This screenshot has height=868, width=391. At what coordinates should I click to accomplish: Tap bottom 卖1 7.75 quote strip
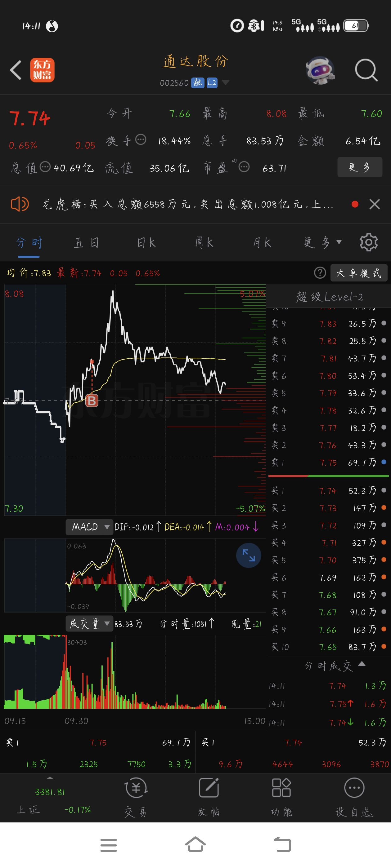click(x=98, y=742)
